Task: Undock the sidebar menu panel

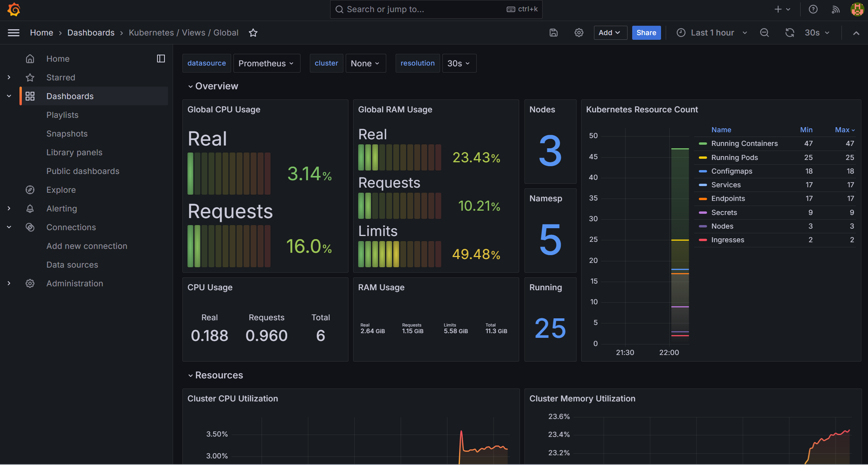Action: click(161, 59)
